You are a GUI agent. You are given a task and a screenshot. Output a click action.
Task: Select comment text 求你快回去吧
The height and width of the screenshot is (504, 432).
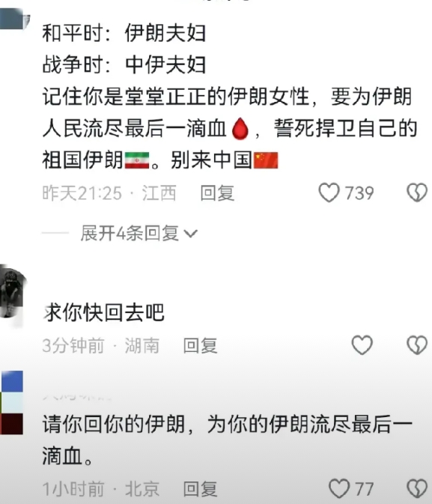pos(104,312)
